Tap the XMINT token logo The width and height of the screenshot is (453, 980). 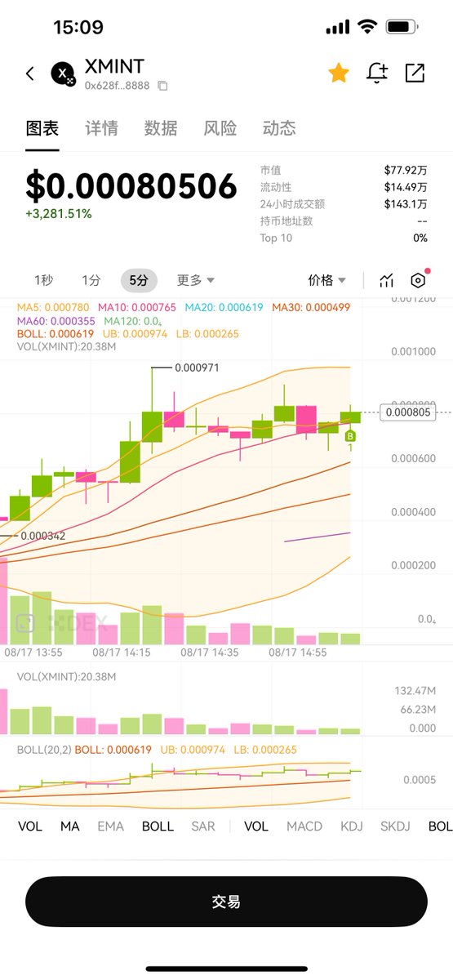(63, 73)
